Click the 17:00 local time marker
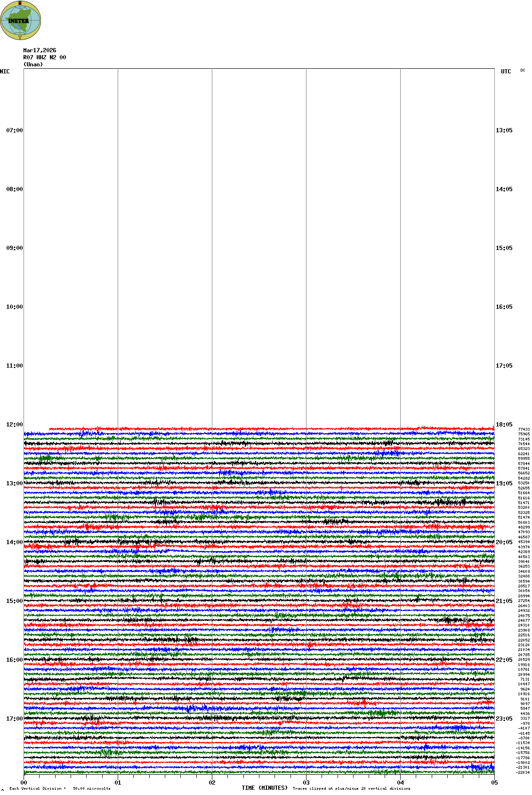Image resolution: width=532 pixels, height=795 pixels. [14, 719]
